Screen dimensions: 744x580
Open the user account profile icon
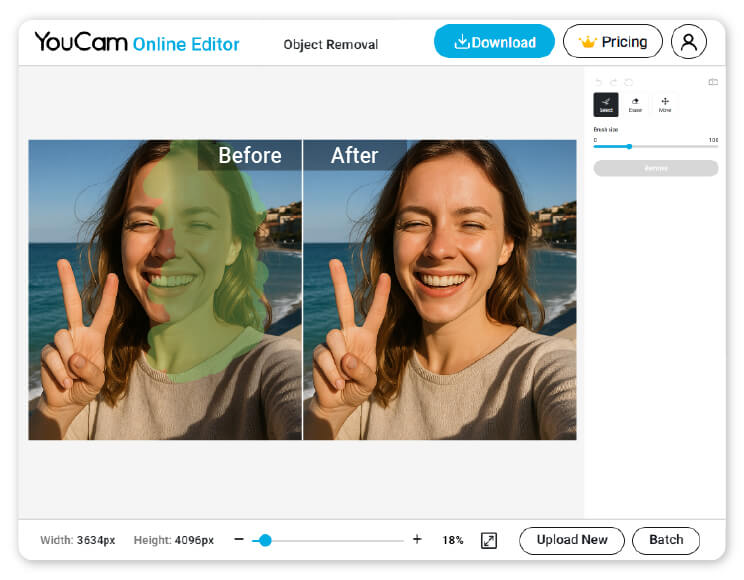pyautogui.click(x=688, y=42)
